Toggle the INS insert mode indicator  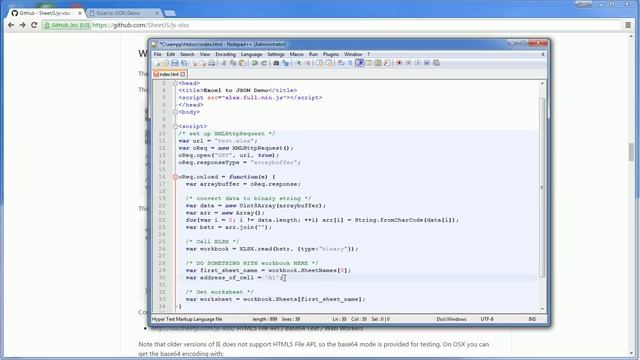[x=532, y=319]
